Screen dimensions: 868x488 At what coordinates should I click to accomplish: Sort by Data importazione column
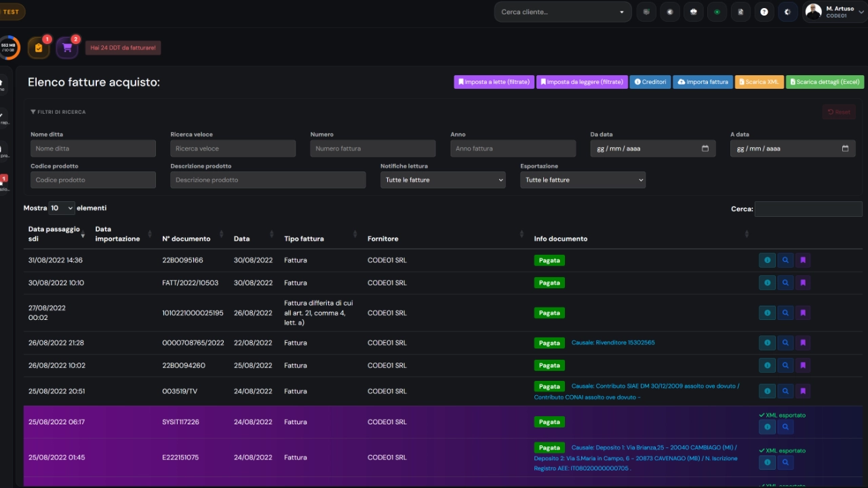pos(123,234)
